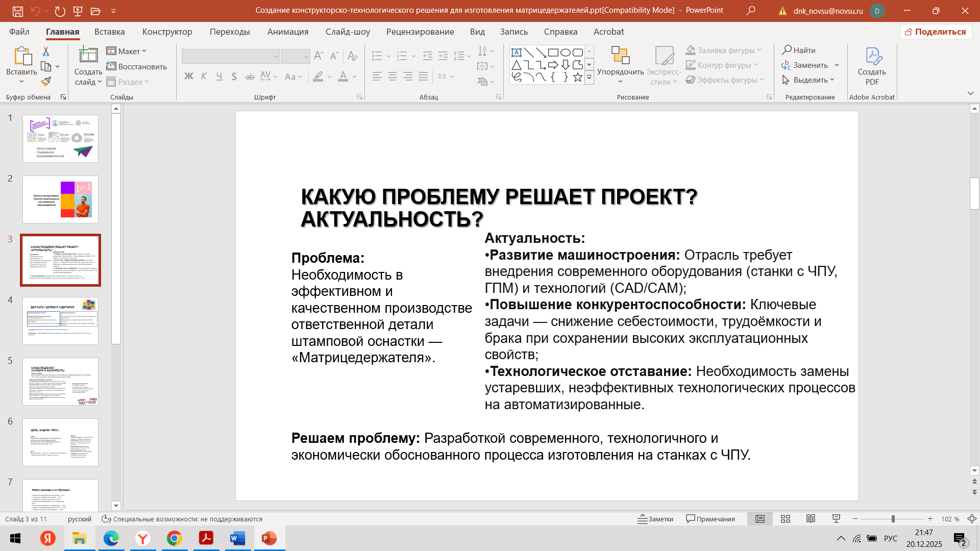
Task: Select slide 5 thumbnail
Action: point(60,381)
